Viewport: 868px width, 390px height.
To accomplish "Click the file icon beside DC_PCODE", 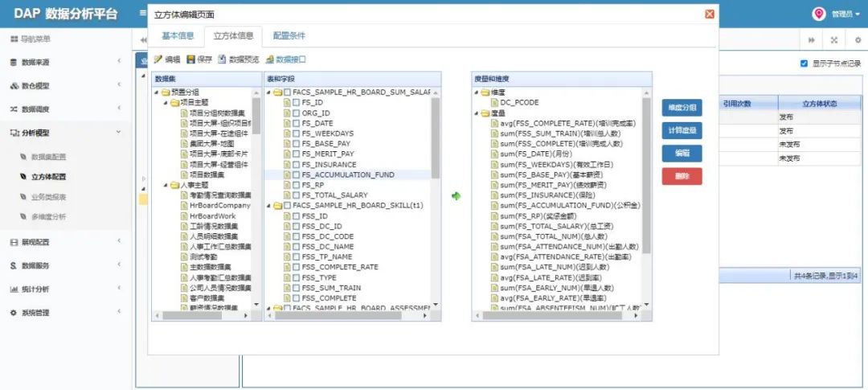I will (494, 102).
